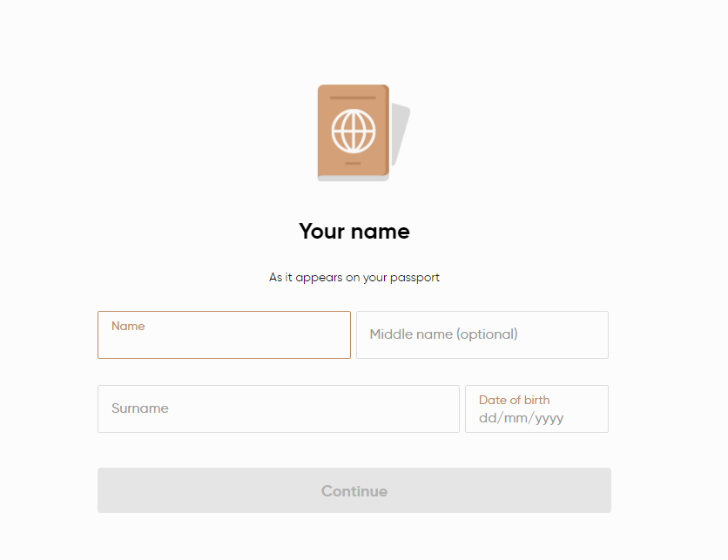The width and height of the screenshot is (728, 560).
Task: Click 'As it appears on your passport' text
Action: point(354,277)
